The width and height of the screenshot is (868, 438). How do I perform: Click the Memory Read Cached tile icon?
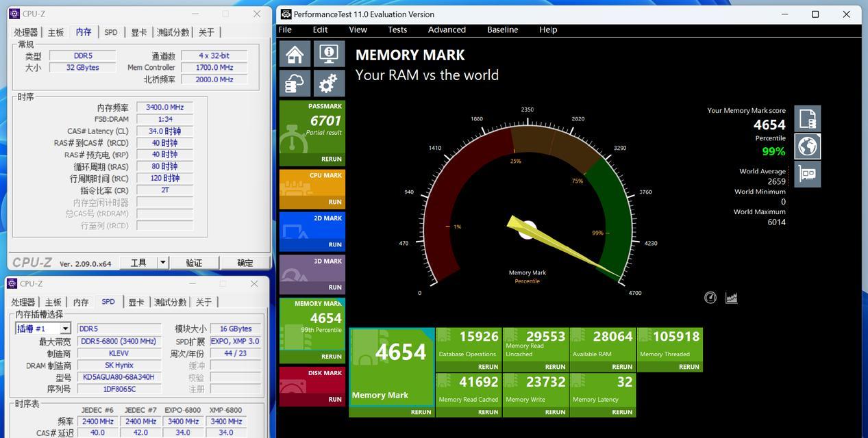click(444, 381)
